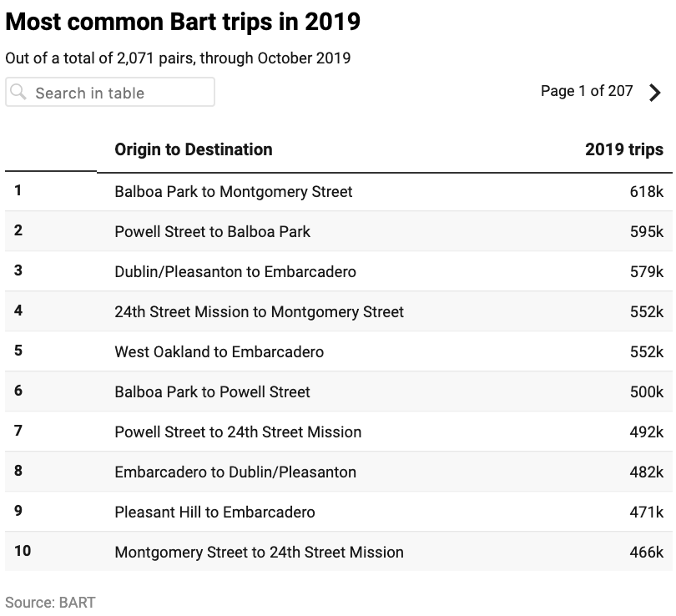Select the Powell Street to Balboa Park row
This screenshot has width=676, height=616.
(x=212, y=232)
